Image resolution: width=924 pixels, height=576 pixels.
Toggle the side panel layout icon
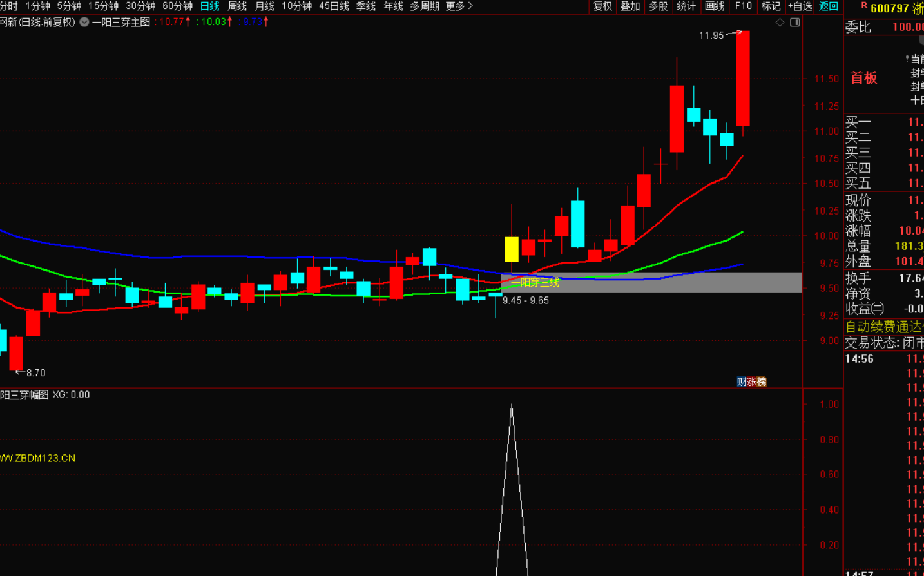[795, 23]
